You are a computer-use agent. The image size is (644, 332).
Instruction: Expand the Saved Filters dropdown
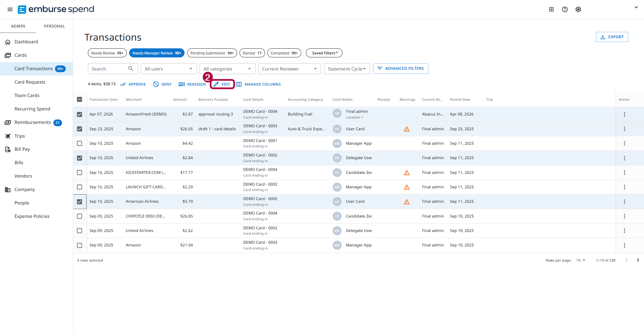click(x=324, y=53)
